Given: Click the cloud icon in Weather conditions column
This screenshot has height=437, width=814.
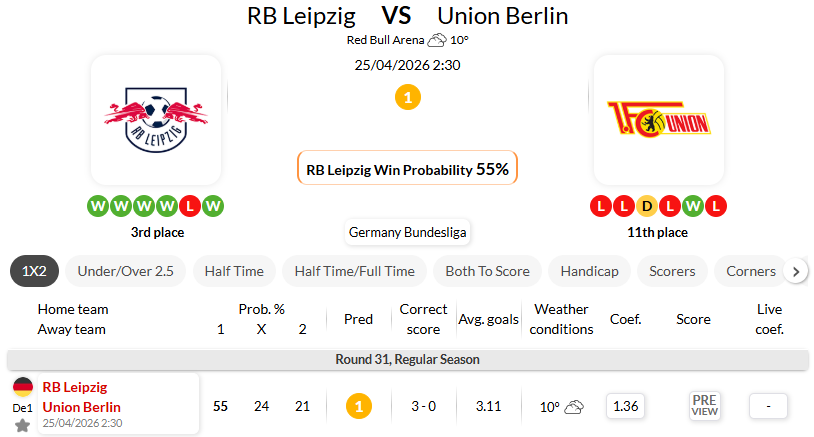Looking at the screenshot, I should click(574, 407).
